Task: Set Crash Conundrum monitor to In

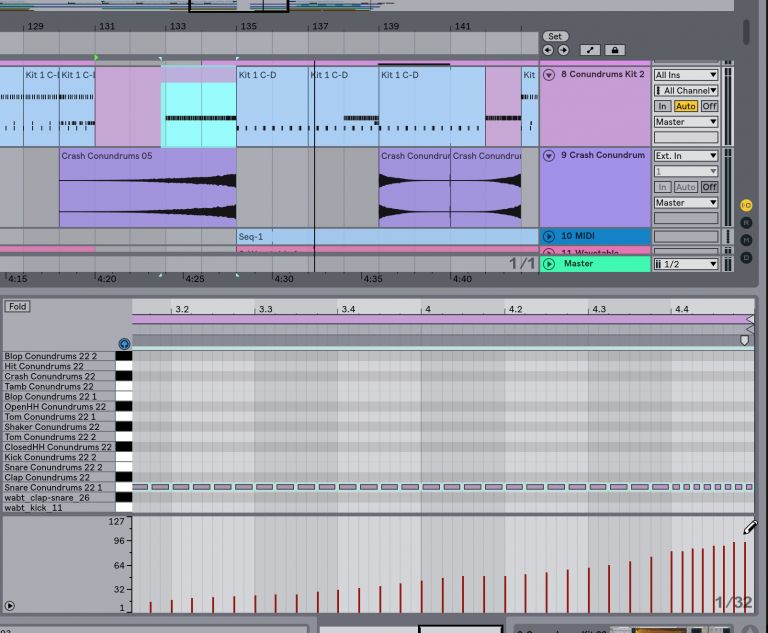Action: (662, 187)
